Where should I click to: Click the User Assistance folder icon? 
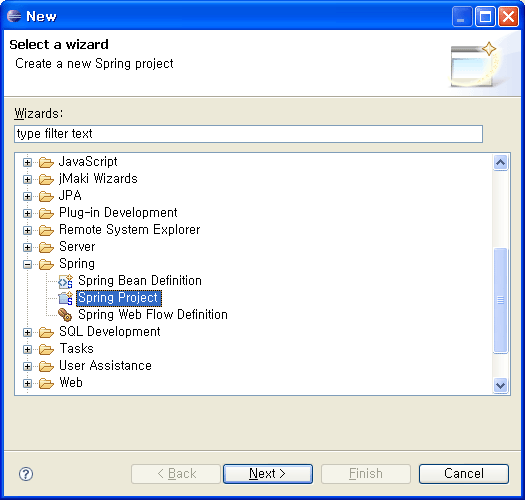click(46, 366)
